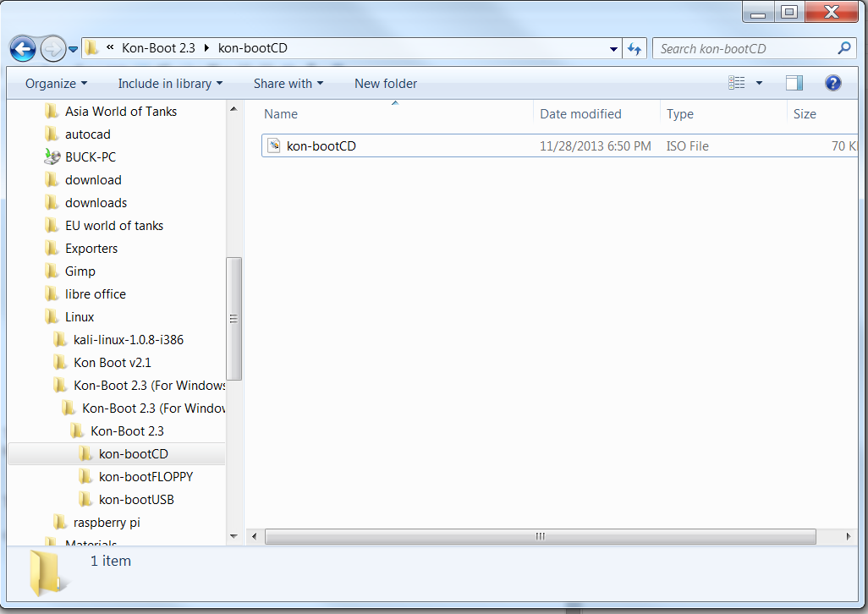The image size is (868, 614).
Task: Select the Exporters folder
Action: coord(91,249)
